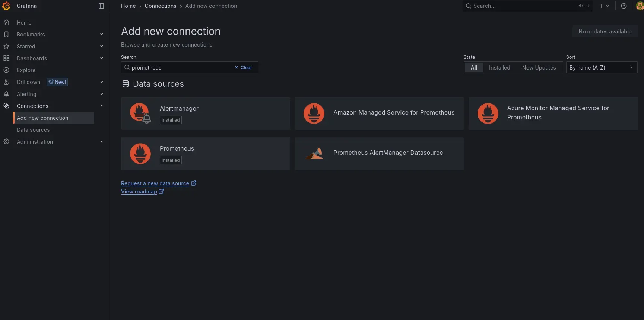Click the No updates available button
Image resolution: width=644 pixels, height=320 pixels.
coord(605,32)
